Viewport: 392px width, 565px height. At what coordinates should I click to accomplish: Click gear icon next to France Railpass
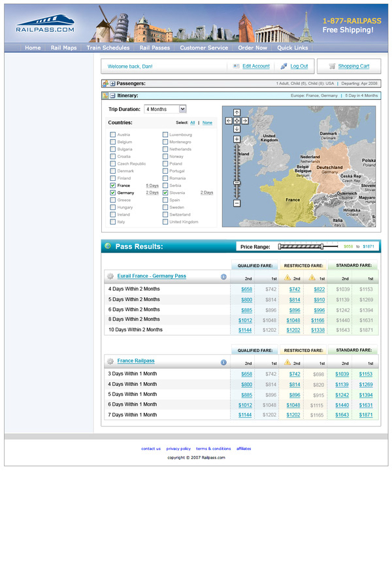click(110, 361)
